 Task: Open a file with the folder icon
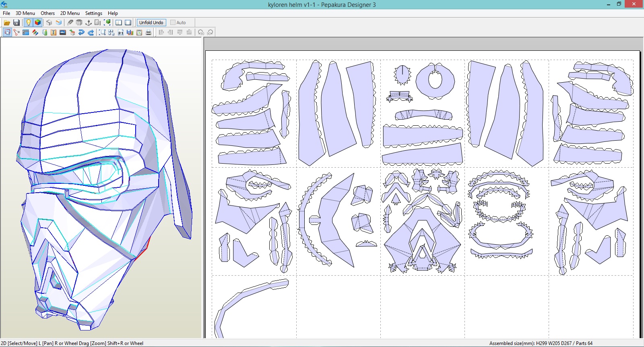coord(7,23)
